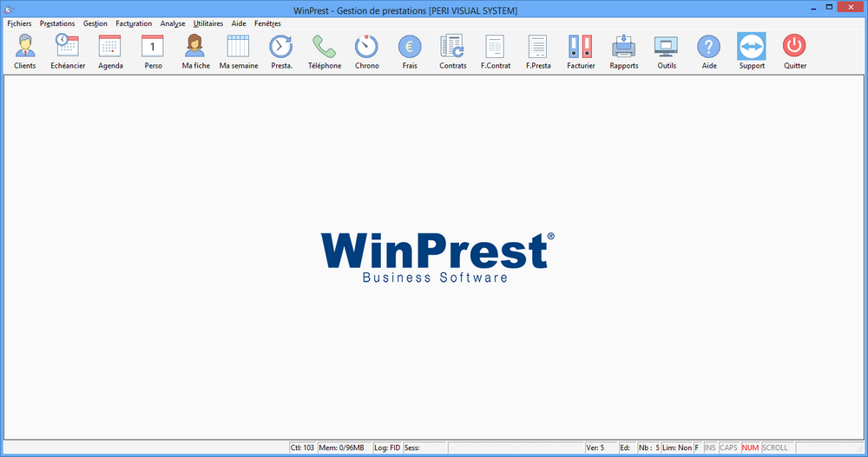The width and height of the screenshot is (868, 457).
Task: Open the Fichiers menu
Action: tap(19, 23)
